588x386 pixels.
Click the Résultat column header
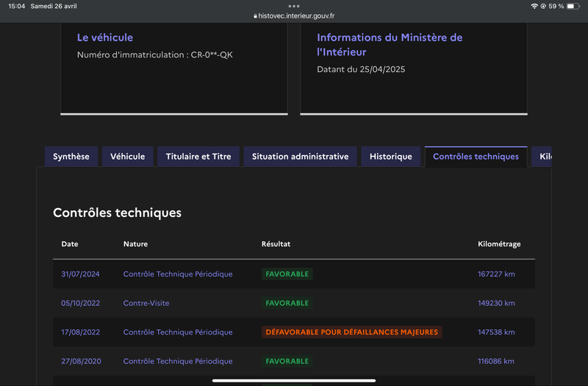(x=276, y=244)
